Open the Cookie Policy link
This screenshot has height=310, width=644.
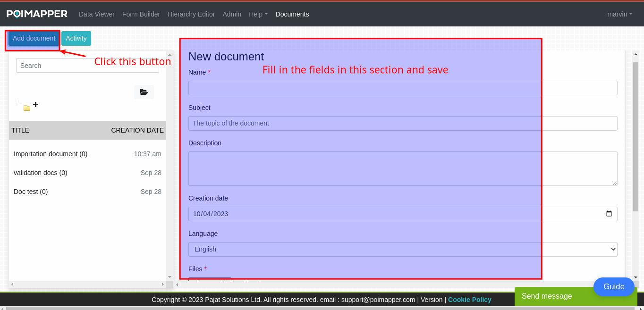[469, 300]
